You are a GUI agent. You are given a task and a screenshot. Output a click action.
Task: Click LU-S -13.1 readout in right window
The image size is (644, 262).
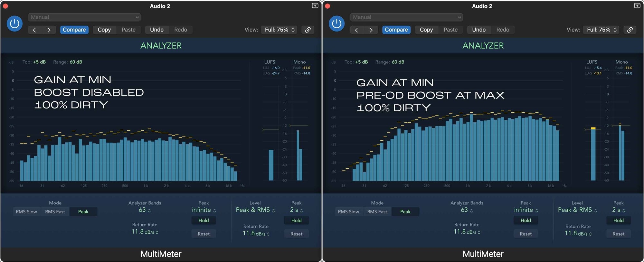tap(593, 73)
